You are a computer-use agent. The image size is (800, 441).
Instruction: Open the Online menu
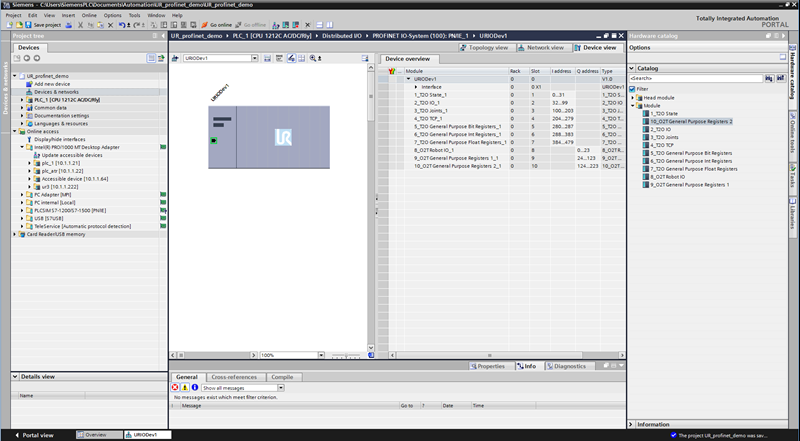coord(89,15)
